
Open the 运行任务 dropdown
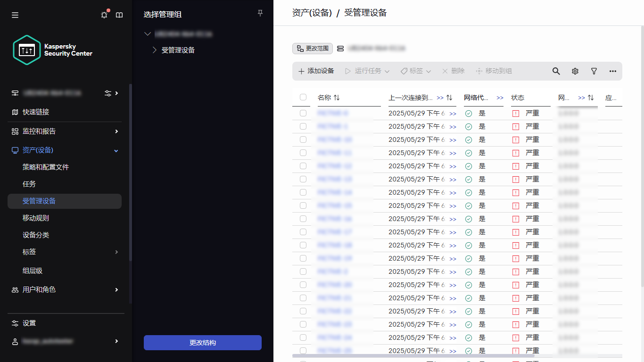[367, 71]
